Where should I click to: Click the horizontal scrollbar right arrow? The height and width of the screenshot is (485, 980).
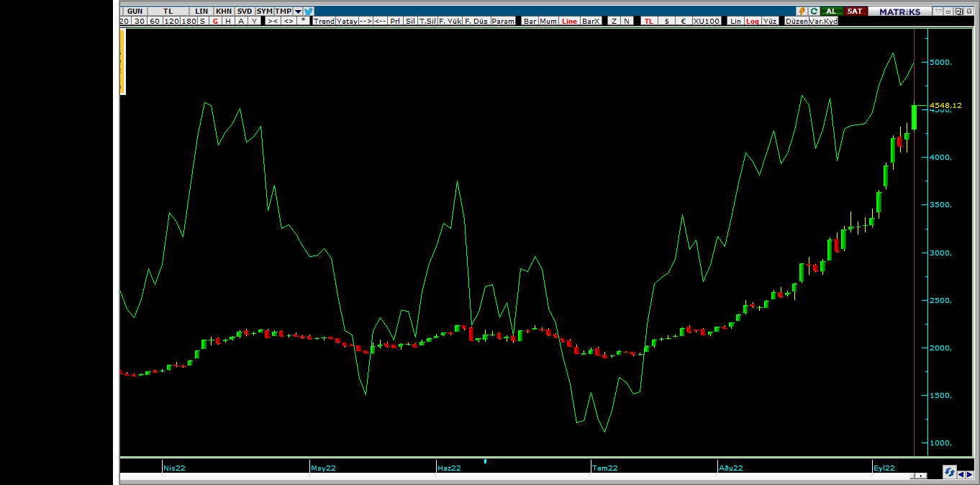(922, 476)
